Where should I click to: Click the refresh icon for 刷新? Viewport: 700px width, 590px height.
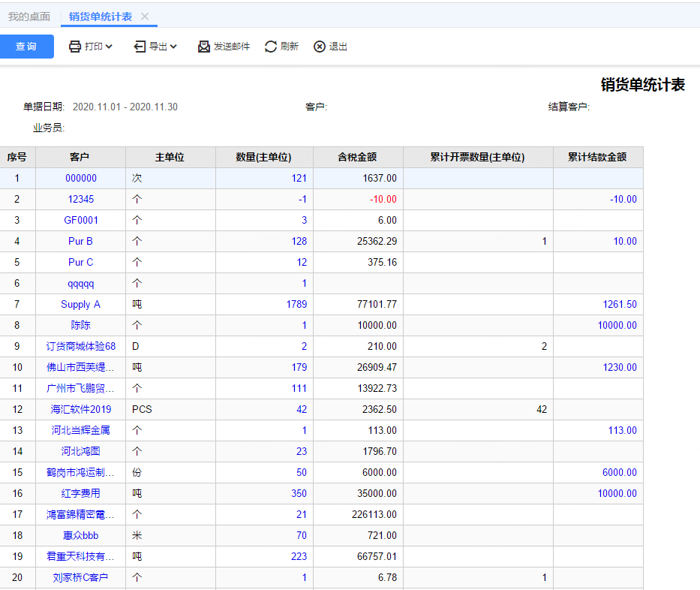coord(271,47)
